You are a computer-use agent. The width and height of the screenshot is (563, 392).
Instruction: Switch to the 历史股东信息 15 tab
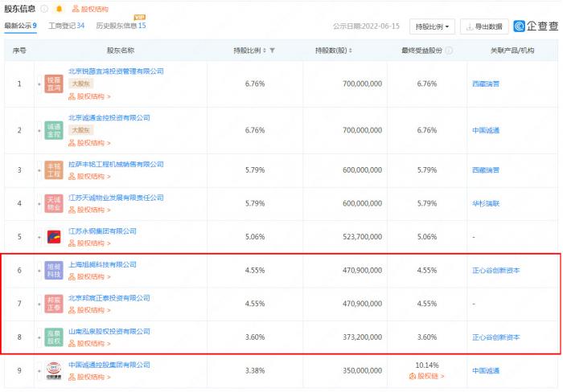tap(121, 26)
